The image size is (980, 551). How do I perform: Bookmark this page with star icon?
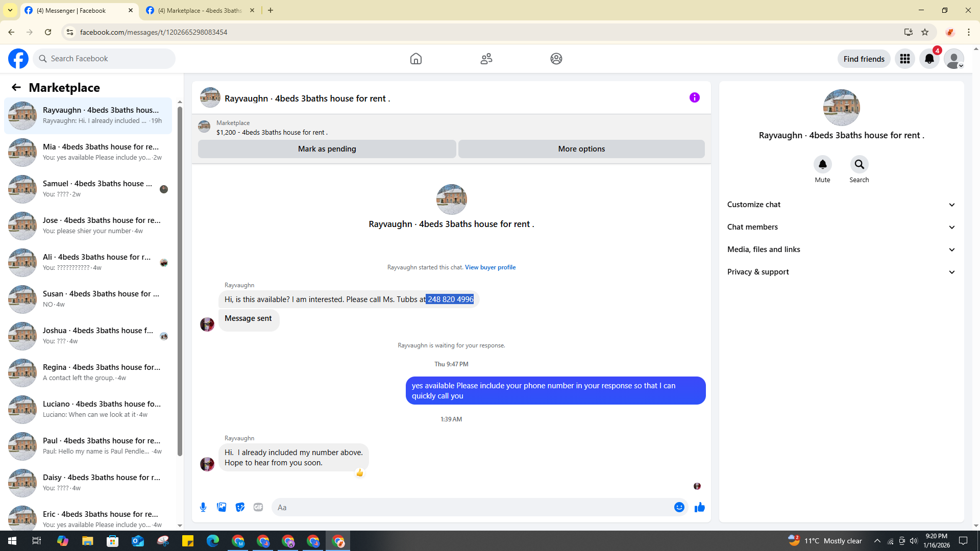click(x=925, y=32)
